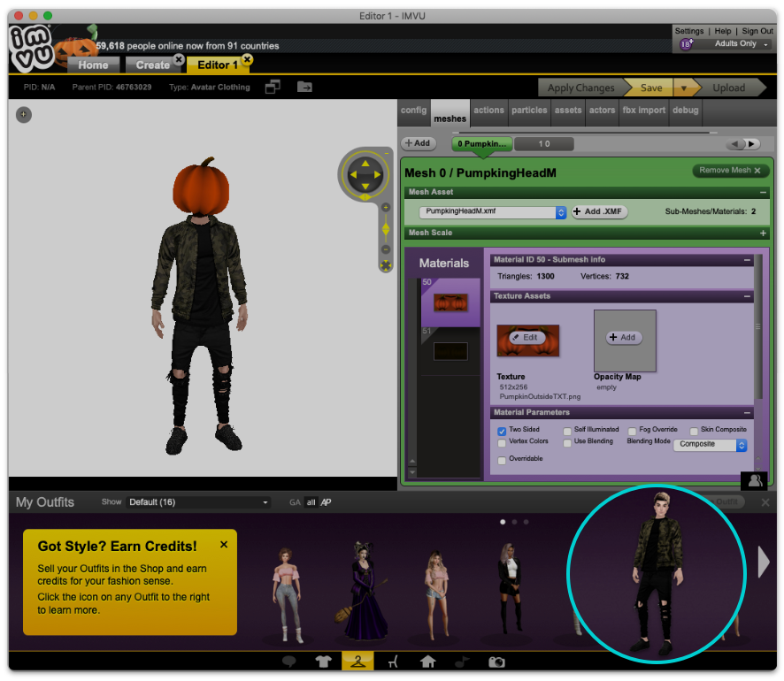Switch to the Home tab

pyautogui.click(x=93, y=65)
